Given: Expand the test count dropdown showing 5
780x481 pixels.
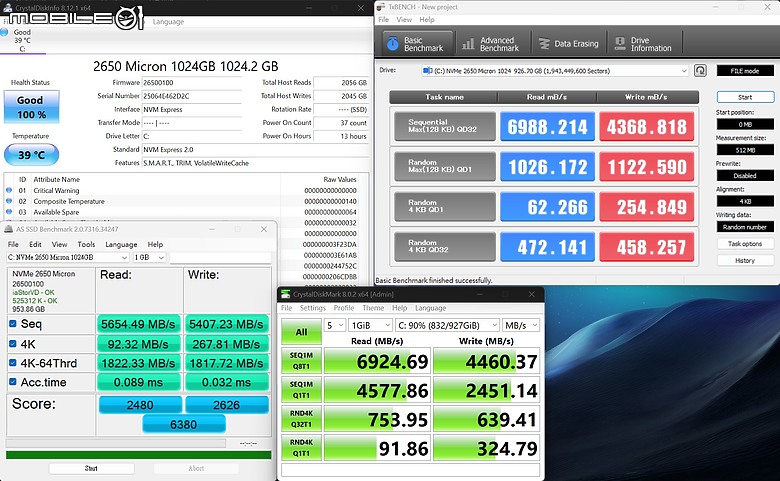Looking at the screenshot, I should (x=335, y=325).
